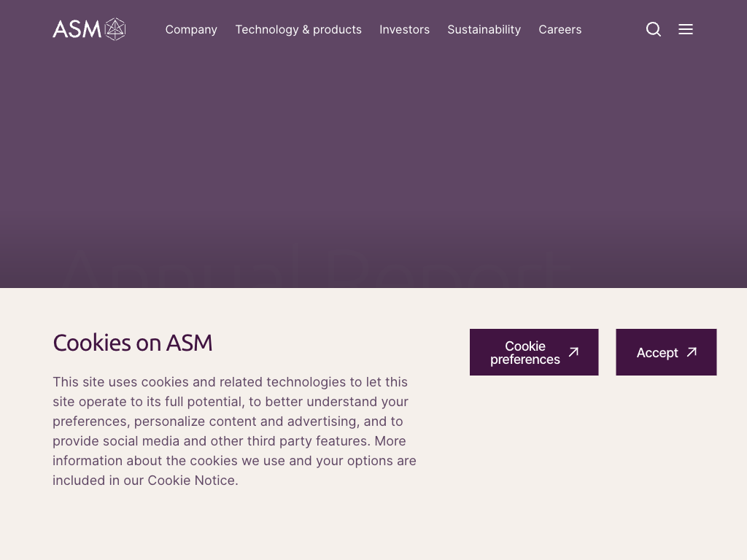Screen dimensions: 747x560
Task: Navigate to the Careers page
Action: click(x=560, y=29)
